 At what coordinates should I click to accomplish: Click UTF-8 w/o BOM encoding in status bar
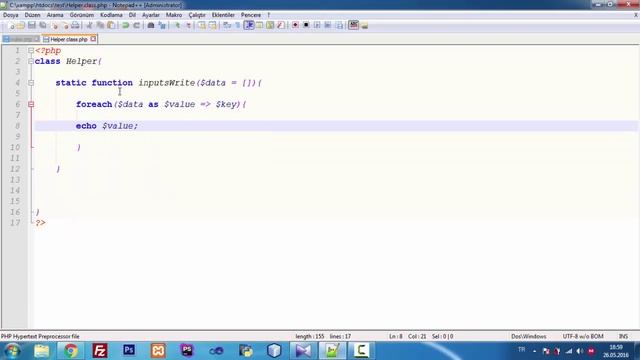(583, 336)
